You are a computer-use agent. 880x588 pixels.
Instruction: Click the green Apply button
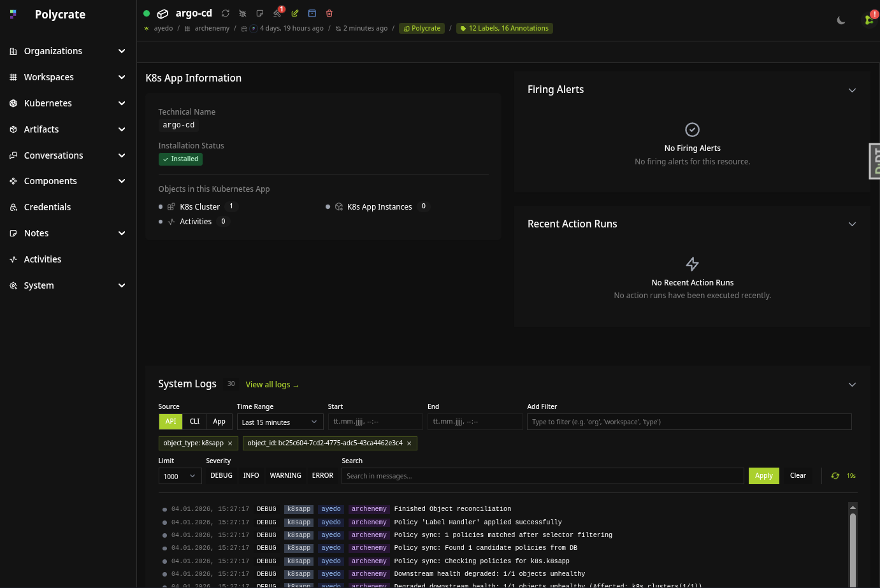pyautogui.click(x=763, y=476)
